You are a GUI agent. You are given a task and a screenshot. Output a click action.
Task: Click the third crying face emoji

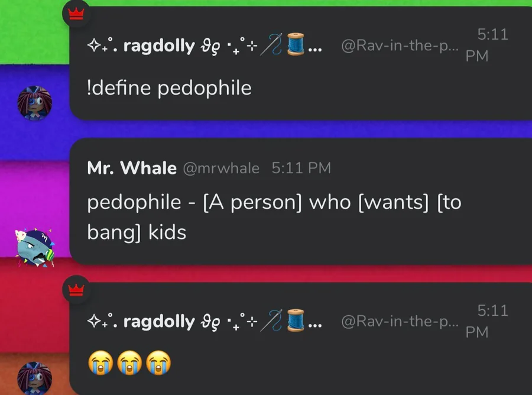(158, 362)
